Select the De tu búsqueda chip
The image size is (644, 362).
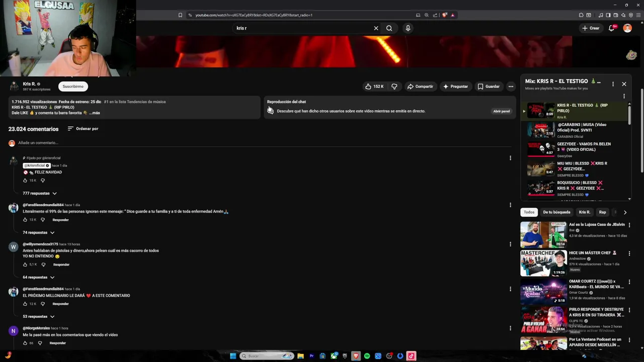point(556,212)
